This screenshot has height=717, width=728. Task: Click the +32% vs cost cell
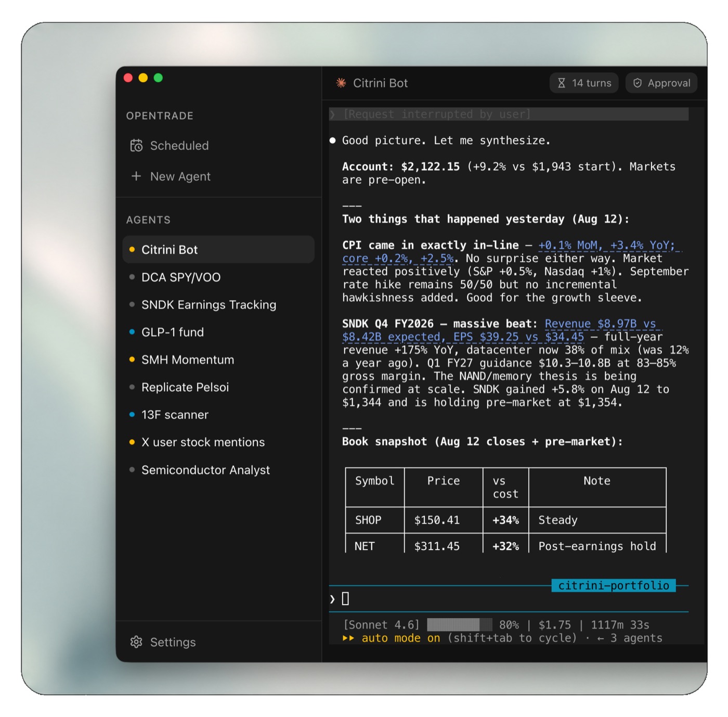coord(506,544)
